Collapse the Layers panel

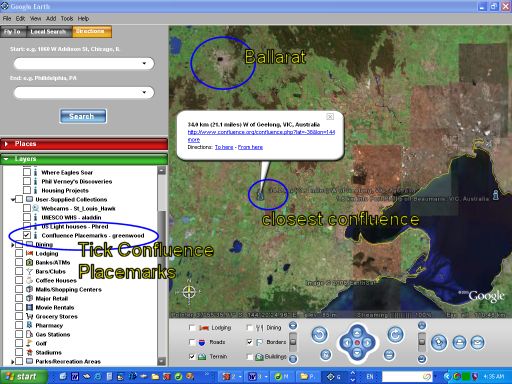tap(6, 159)
